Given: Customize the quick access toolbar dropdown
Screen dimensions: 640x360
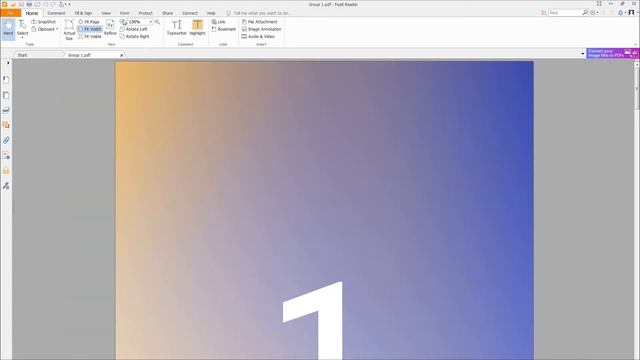Looking at the screenshot, I should click(x=69, y=4).
